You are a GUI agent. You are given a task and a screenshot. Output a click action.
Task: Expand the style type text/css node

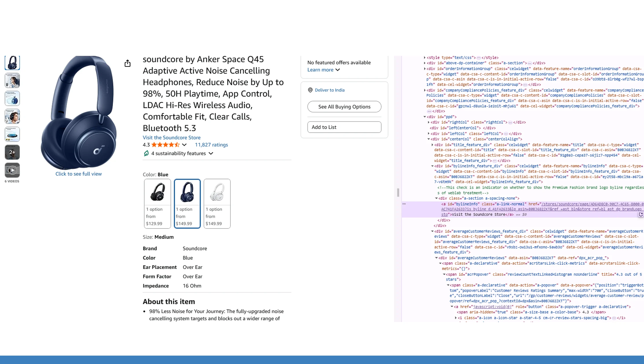tap(425, 58)
